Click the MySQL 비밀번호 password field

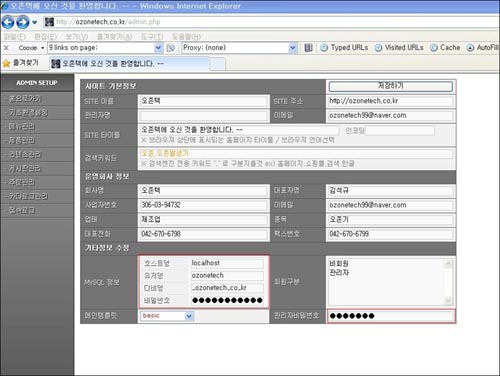[x=227, y=300]
